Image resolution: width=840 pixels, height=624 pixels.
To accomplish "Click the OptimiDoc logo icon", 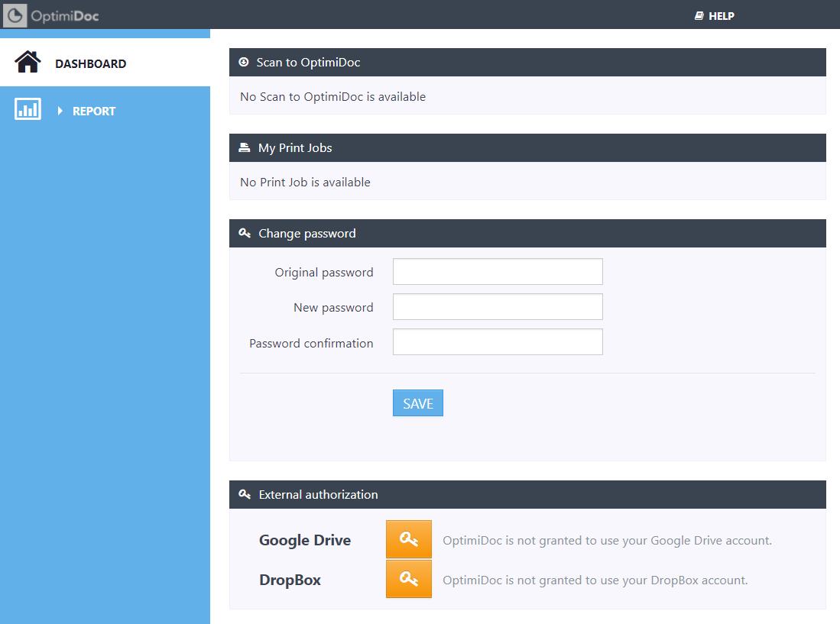I will tap(15, 15).
